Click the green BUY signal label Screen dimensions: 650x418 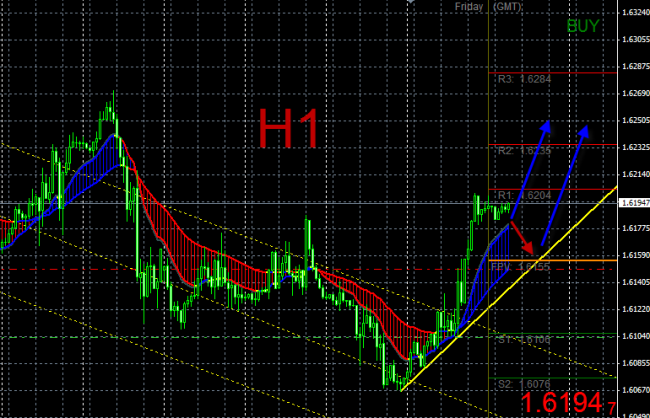click(x=582, y=26)
